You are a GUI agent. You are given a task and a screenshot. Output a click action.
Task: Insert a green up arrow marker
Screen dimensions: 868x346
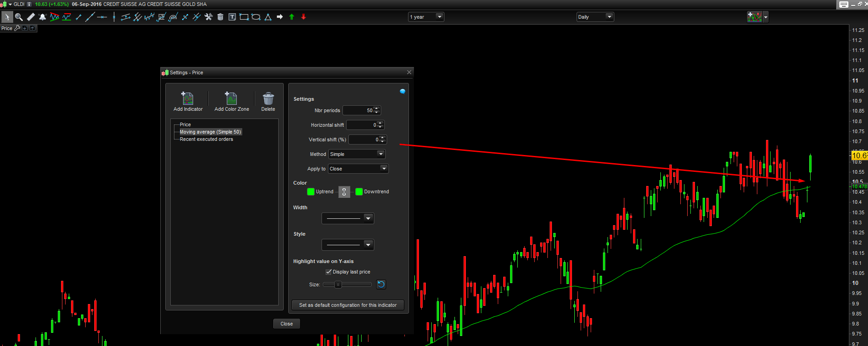291,17
